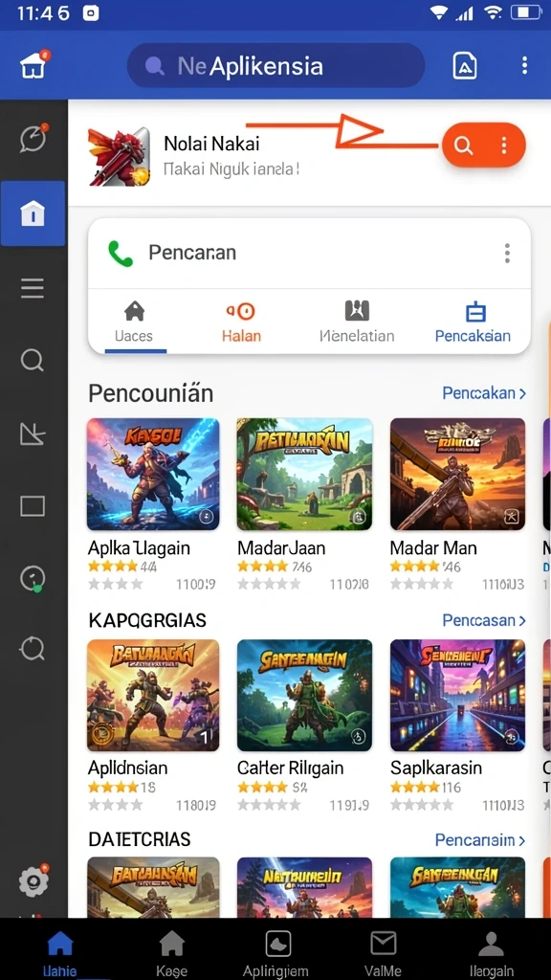The width and height of the screenshot is (551, 980).
Task: Open first game thumbnail under DATETCRIAS
Action: click(153, 887)
